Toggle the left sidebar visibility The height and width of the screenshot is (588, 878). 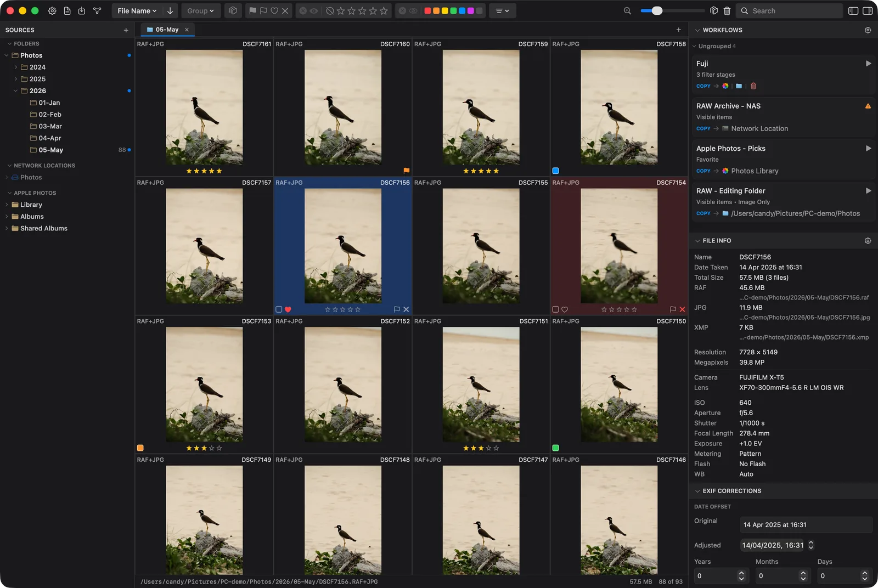[853, 11]
